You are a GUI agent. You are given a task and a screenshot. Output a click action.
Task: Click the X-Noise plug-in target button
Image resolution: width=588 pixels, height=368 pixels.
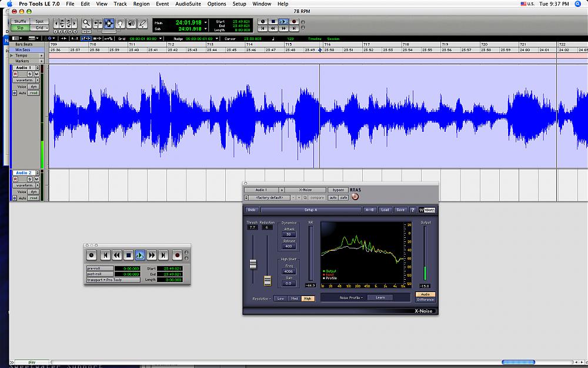pyautogui.click(x=355, y=197)
